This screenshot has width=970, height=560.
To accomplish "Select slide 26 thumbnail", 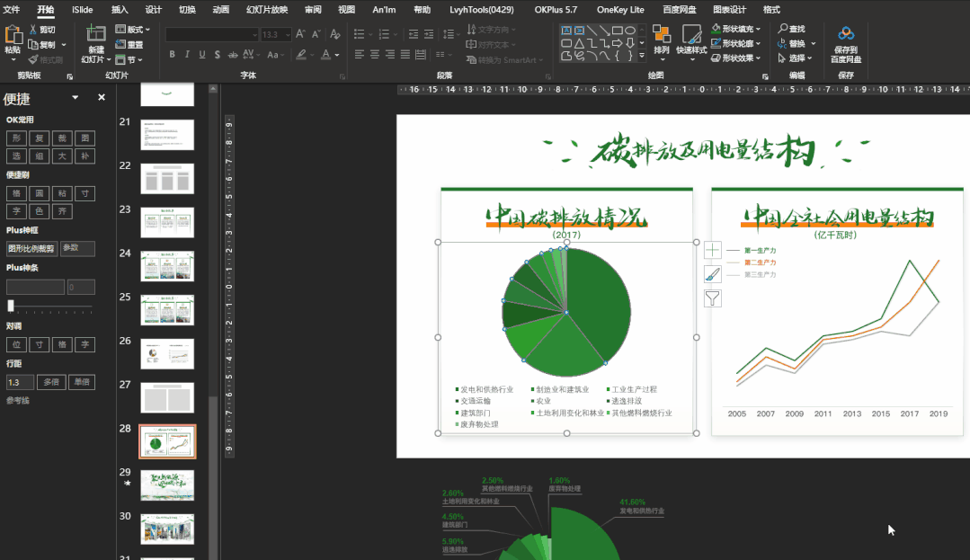I will (x=167, y=353).
